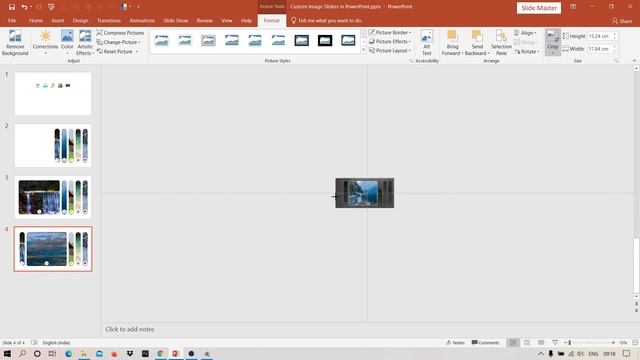
Task: Click the Alt Text button
Action: (427, 42)
